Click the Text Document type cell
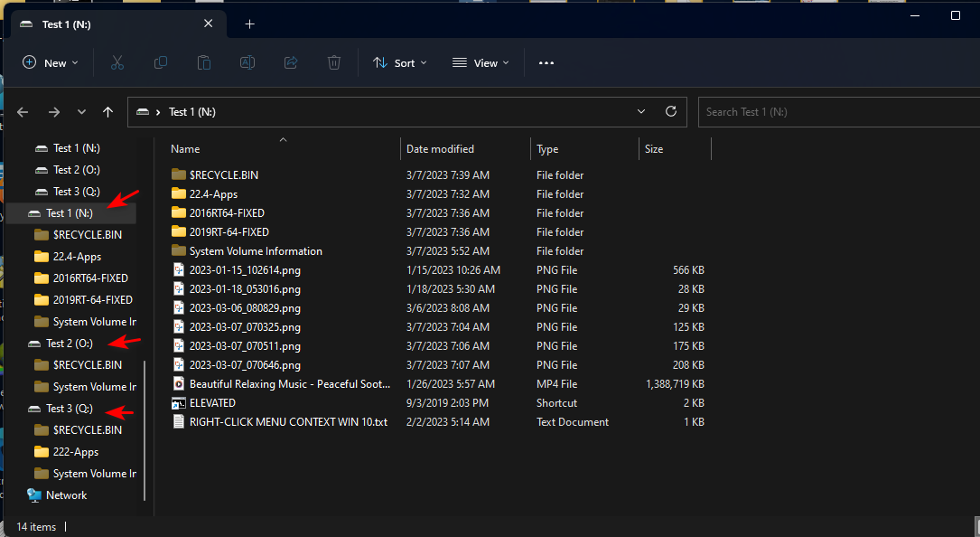Viewport: 980px width, 537px height. click(x=573, y=422)
